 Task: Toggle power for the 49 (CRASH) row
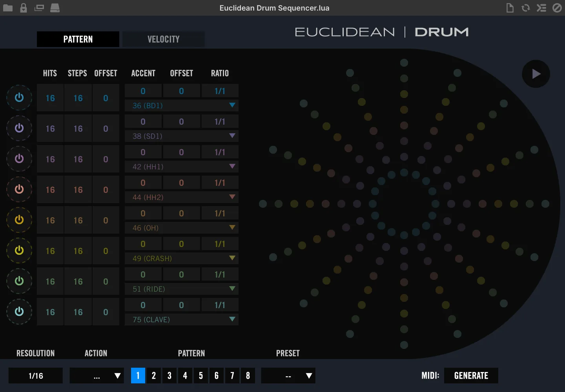(x=19, y=250)
